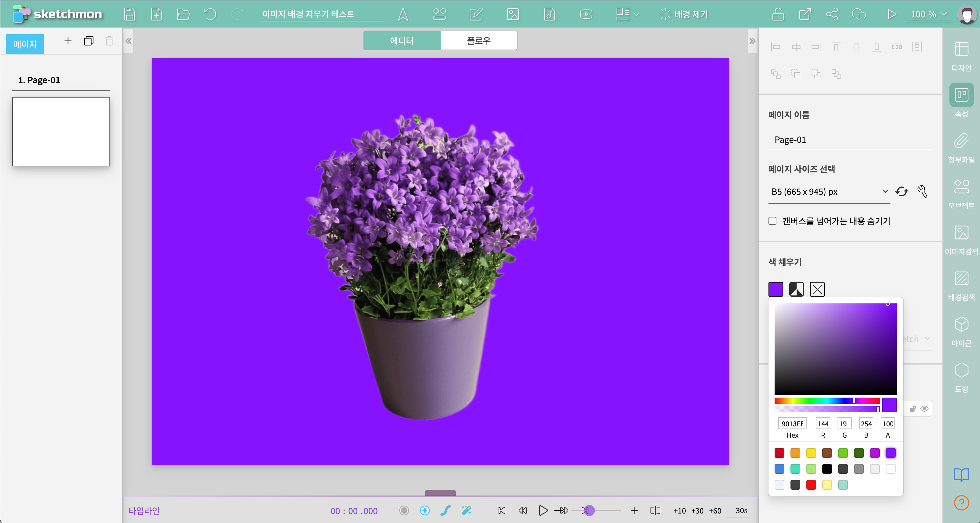The image size is (980, 523).
Task: Enable 캔버스를 넘어가는 내용 숨기기 checkbox
Action: (772, 221)
